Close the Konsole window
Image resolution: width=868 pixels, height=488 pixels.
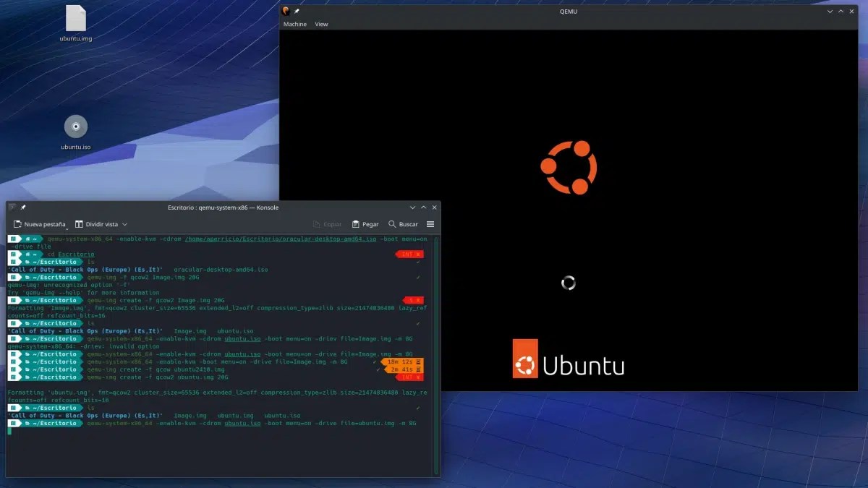pos(433,207)
